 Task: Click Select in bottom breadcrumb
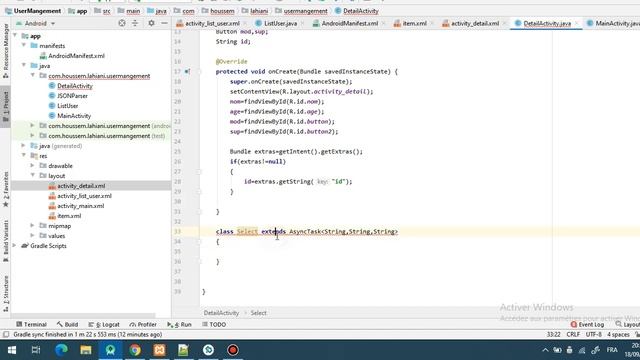pyautogui.click(x=258, y=313)
